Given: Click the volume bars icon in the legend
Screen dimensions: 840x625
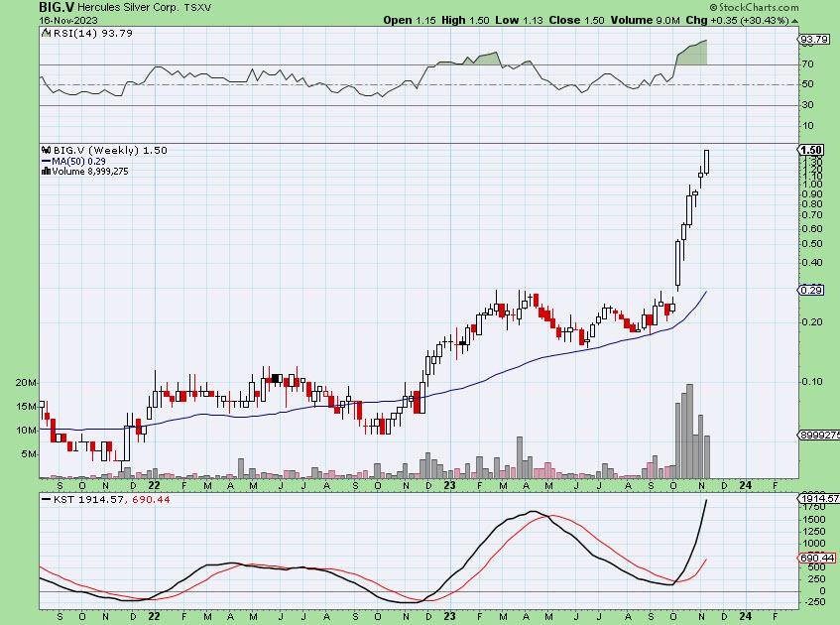Looking at the screenshot, I should coord(47,172).
